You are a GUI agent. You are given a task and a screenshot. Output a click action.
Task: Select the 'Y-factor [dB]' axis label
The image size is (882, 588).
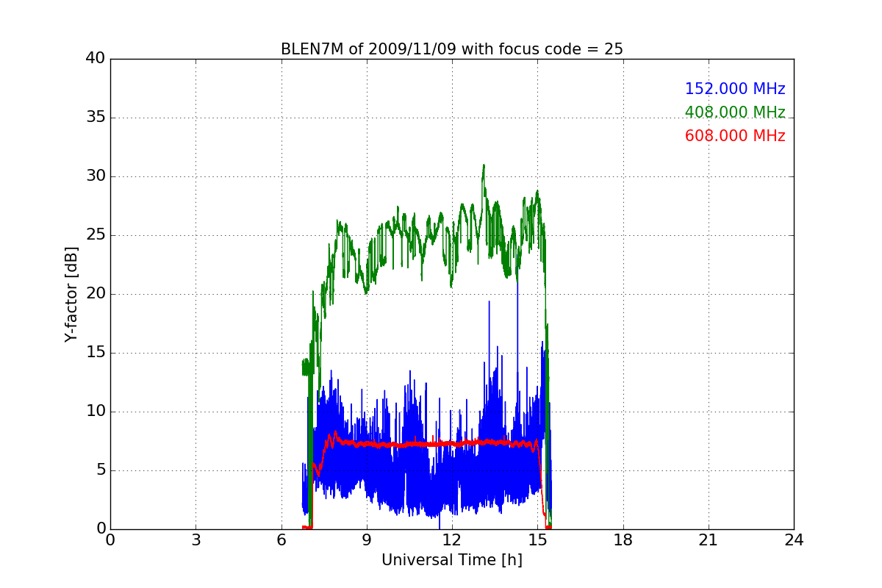pos(71,294)
